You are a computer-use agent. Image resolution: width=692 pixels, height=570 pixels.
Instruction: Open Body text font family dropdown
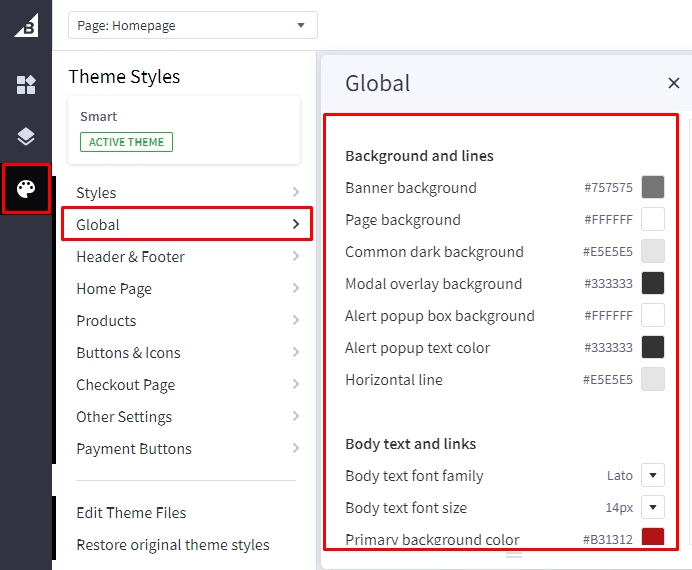(652, 476)
